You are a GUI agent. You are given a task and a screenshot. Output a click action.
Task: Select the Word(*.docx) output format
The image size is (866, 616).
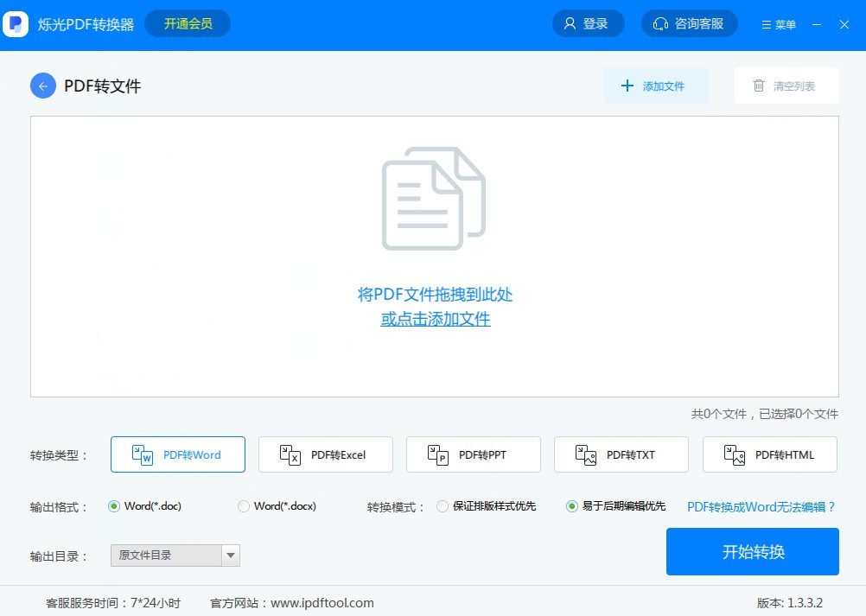point(244,506)
